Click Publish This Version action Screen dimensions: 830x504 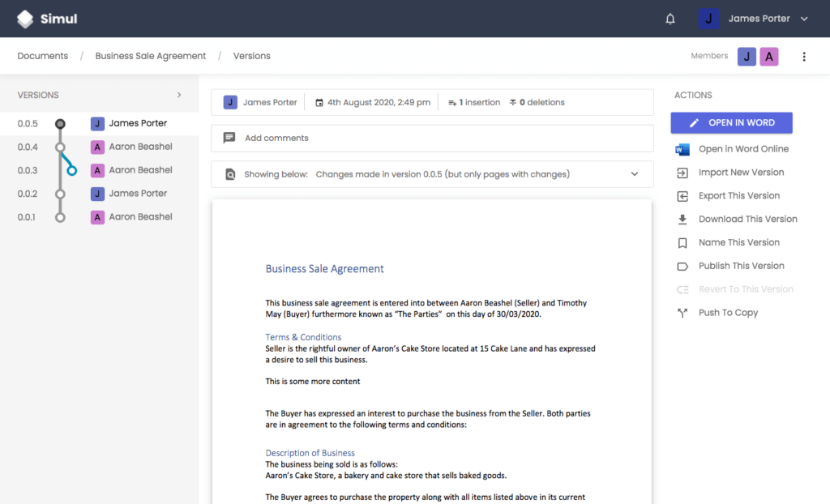tap(741, 266)
